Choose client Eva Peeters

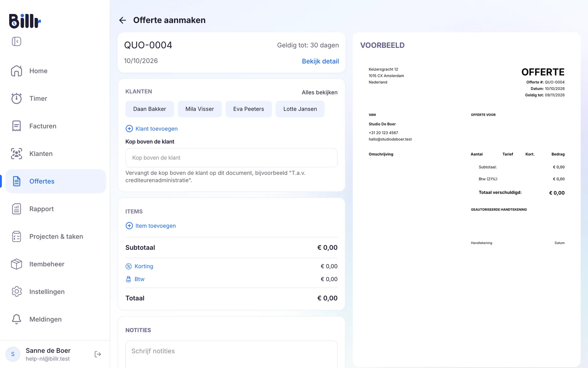248,109
